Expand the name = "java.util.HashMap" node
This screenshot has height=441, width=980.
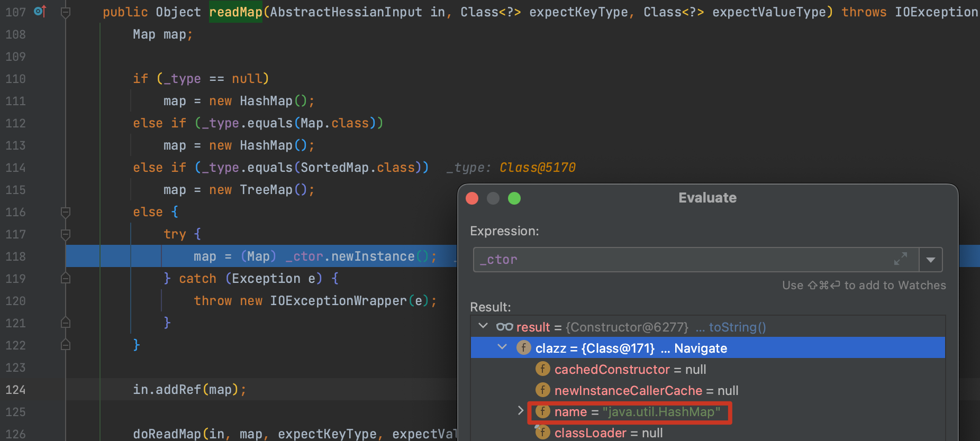[x=521, y=411]
